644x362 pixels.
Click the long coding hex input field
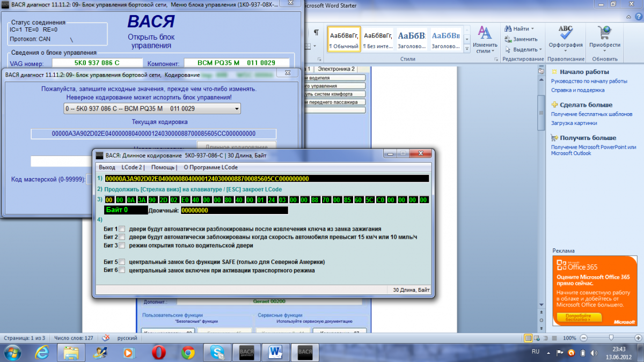click(267, 179)
